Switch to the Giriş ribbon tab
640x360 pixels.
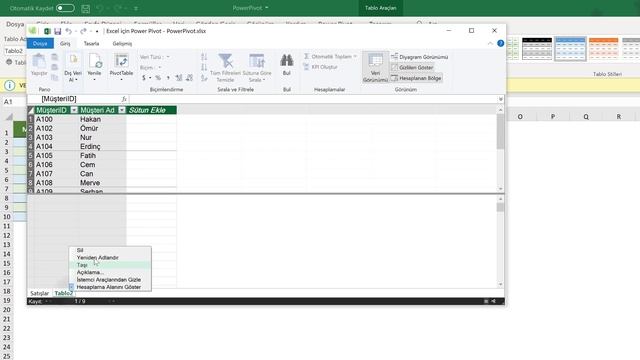[65, 43]
